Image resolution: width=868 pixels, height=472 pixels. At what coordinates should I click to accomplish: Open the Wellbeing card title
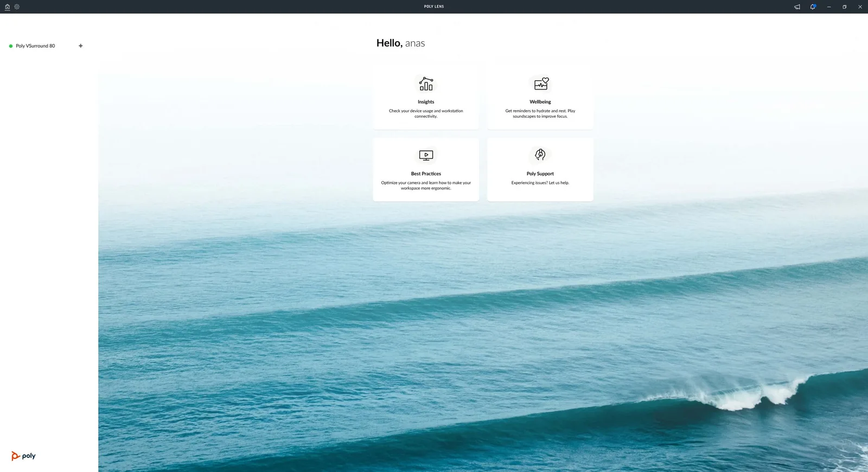click(540, 102)
